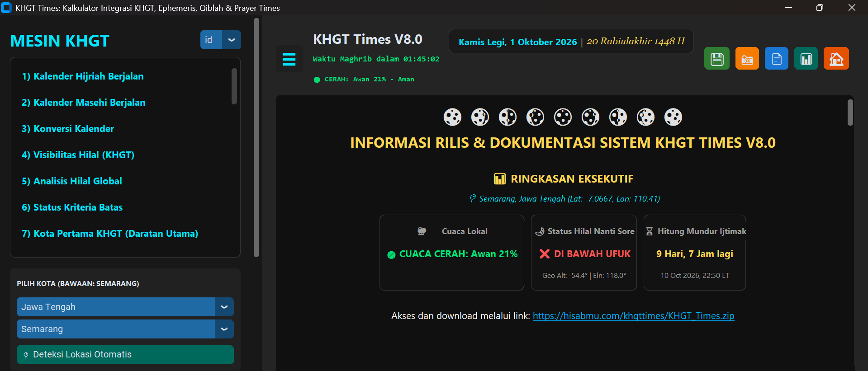Viewport: 868px width, 371px height.
Task: Click the Kamis Legi, 1 Oktober 2026 date
Action: [x=518, y=42]
